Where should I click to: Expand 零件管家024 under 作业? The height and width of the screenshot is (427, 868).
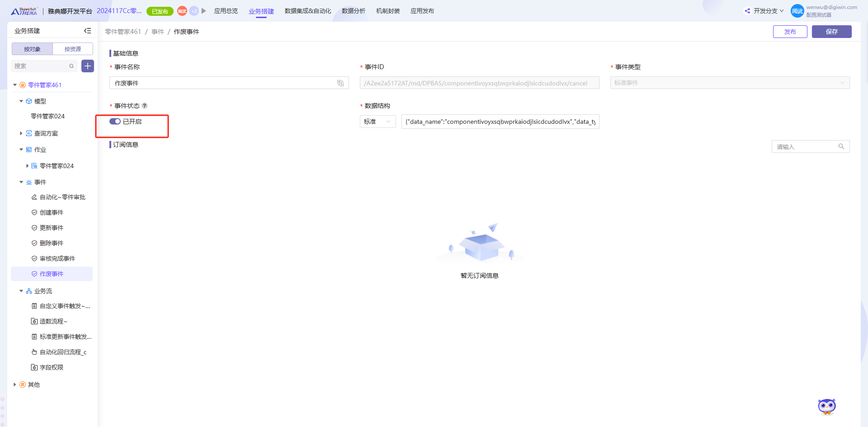tap(27, 166)
